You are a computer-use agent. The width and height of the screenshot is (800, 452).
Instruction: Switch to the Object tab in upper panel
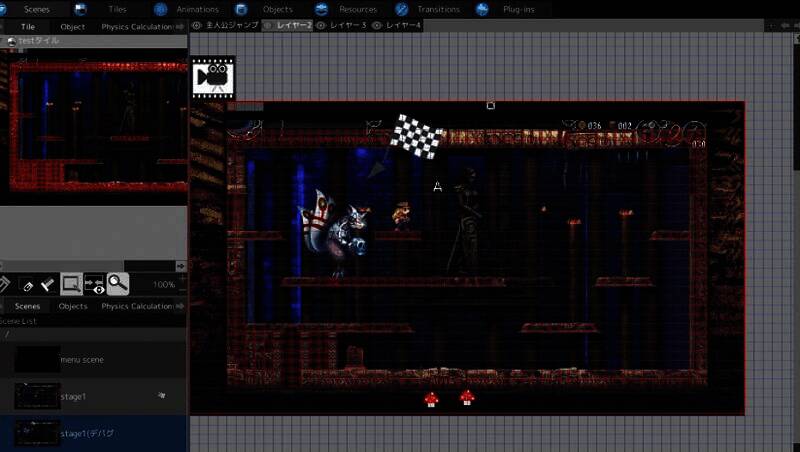[72, 27]
